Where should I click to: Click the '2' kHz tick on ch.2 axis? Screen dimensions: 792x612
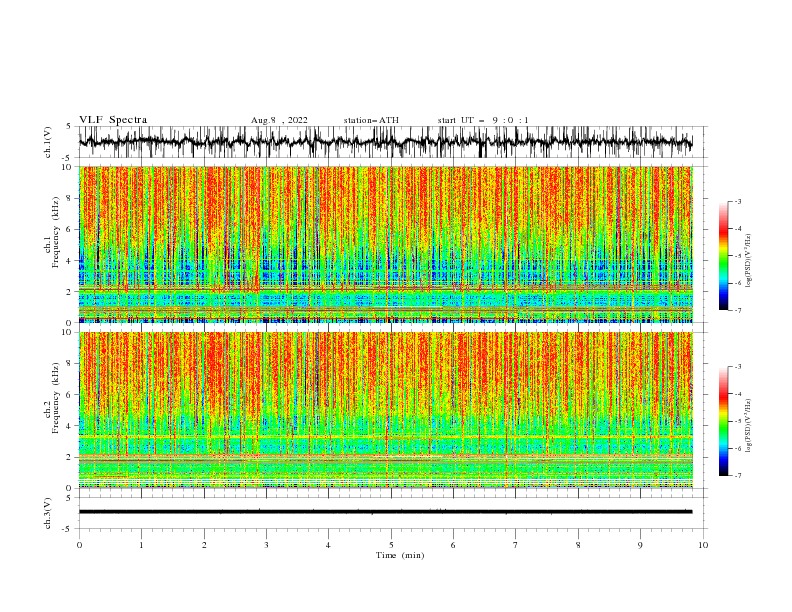(70, 457)
